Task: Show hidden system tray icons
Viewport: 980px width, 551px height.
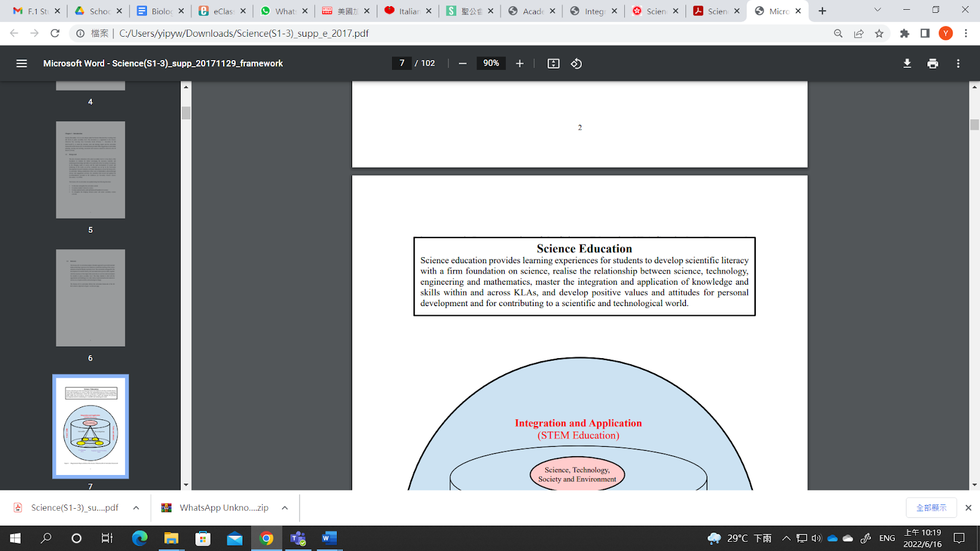Action: click(x=786, y=538)
